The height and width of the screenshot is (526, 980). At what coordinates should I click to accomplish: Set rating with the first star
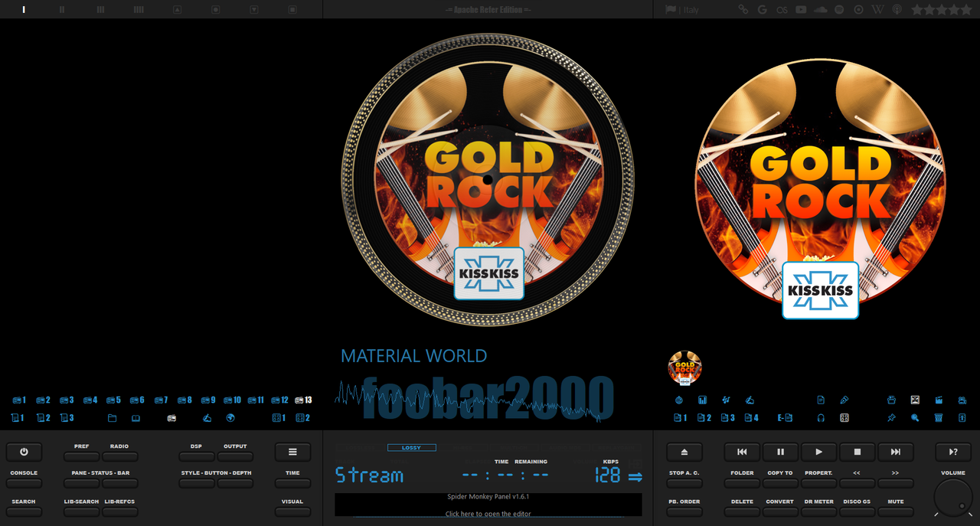(x=917, y=9)
